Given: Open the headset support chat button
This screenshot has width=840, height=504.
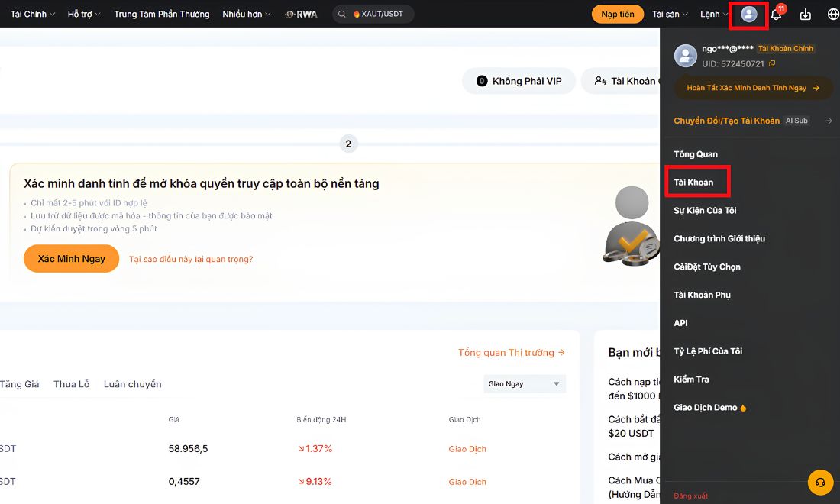Looking at the screenshot, I should [x=820, y=482].
